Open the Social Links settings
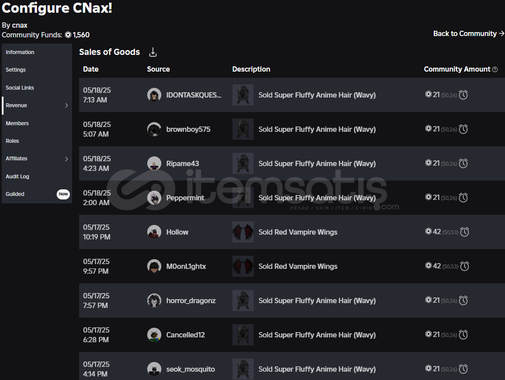 pos(20,88)
